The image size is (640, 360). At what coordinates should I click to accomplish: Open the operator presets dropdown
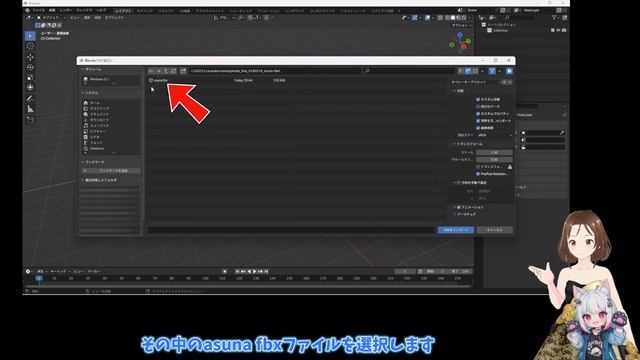coord(475,82)
